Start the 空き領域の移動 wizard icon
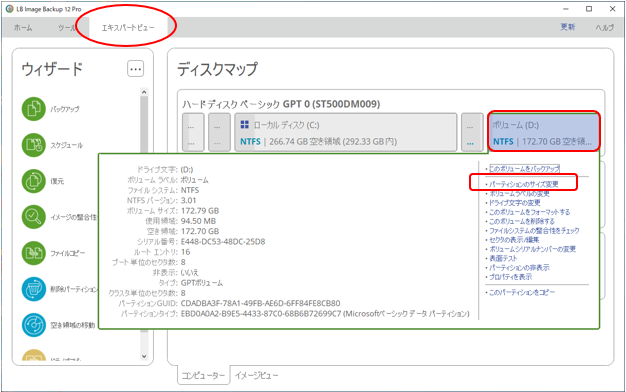Viewport: 626px width, 392px height. (34, 325)
